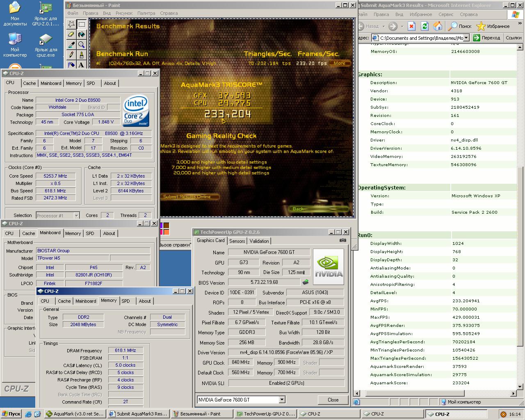Click AquamarkScore value 233204 in IE
The width and height of the screenshot is (525, 420).
point(461,383)
